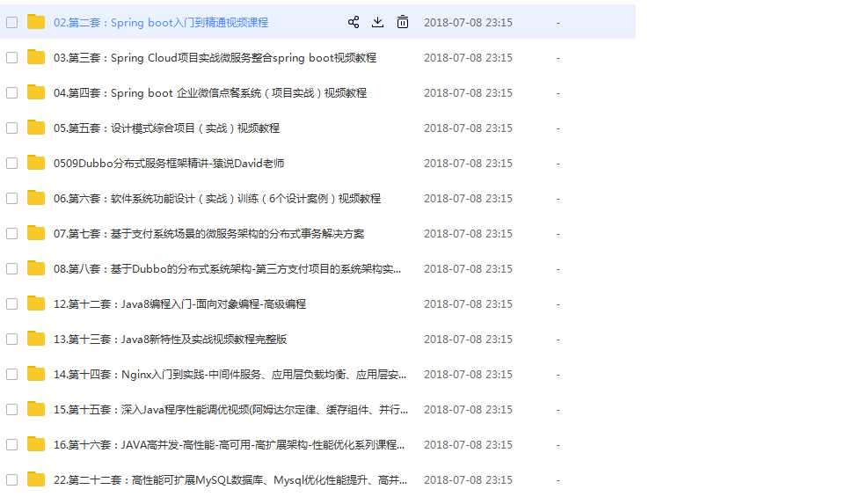Open the folder icon for 04.第四套 企业微信点餐系统

(36, 92)
